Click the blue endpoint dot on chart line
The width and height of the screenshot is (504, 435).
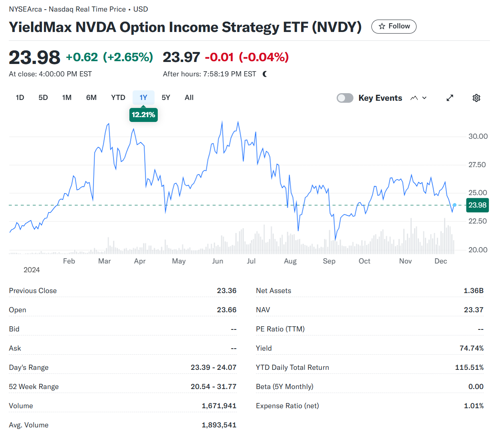[x=454, y=205]
